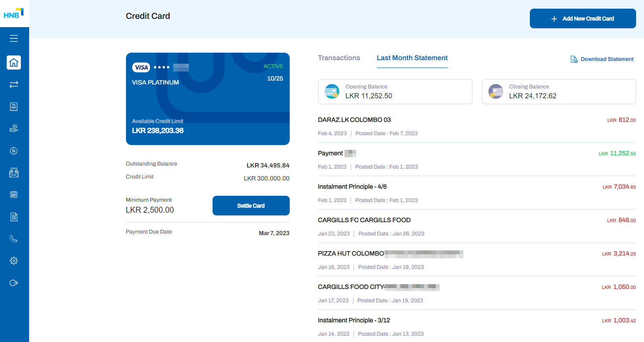Click the Closing Balance card icon
This screenshot has height=342, width=644.
tap(496, 92)
